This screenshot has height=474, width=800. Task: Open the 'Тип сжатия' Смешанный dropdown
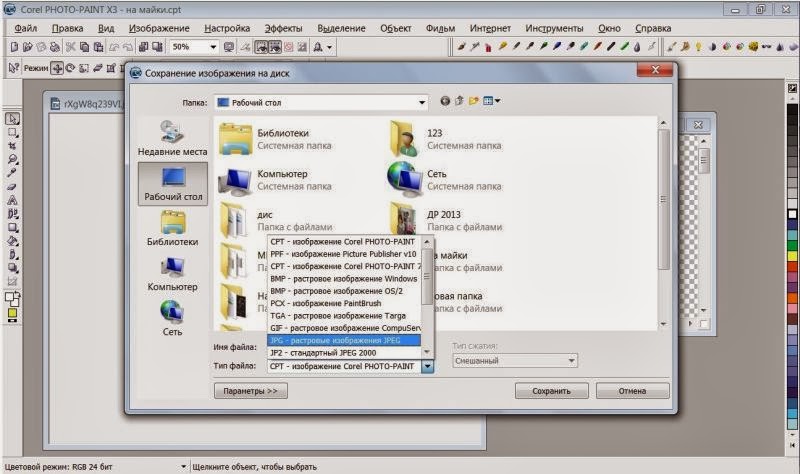[571, 361]
